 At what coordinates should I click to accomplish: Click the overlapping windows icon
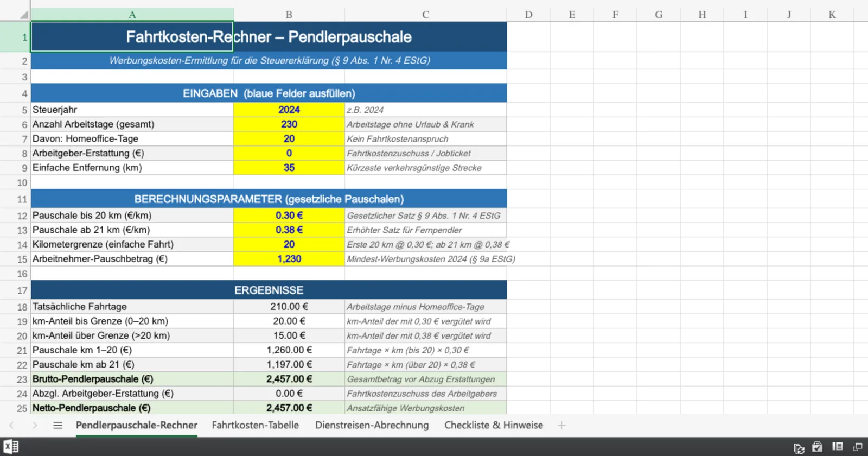tap(858, 447)
